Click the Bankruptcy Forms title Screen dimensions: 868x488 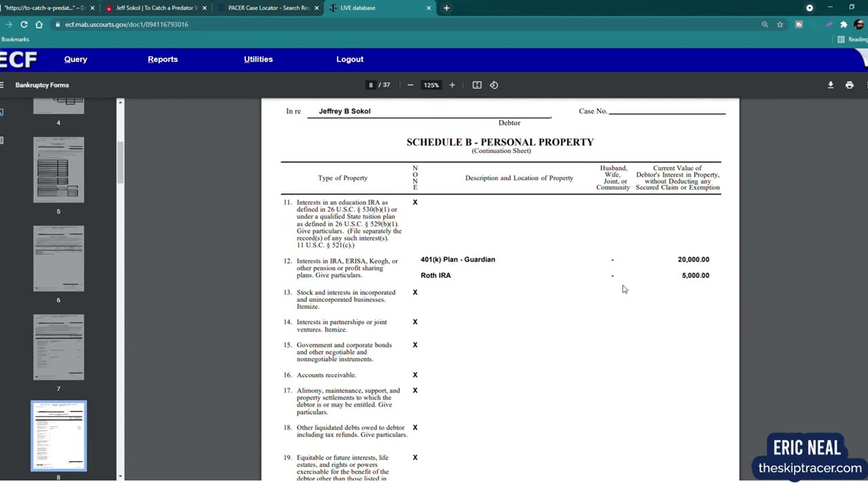pyautogui.click(x=42, y=85)
